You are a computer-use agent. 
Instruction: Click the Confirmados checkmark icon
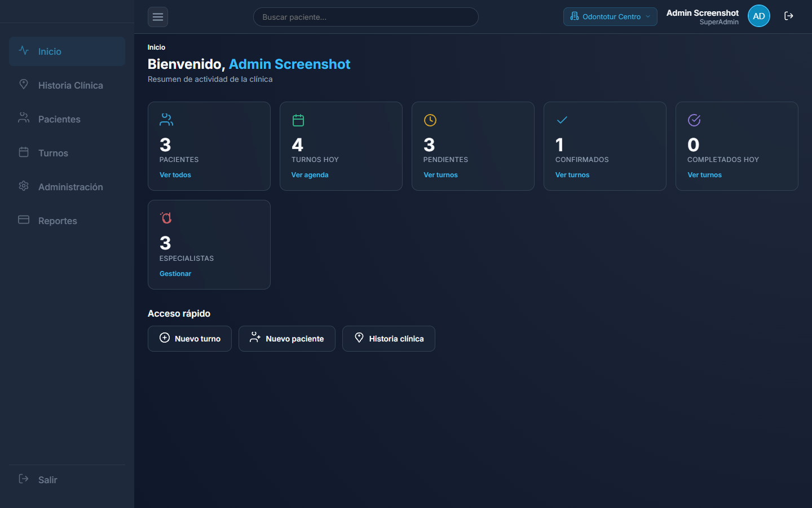click(562, 120)
